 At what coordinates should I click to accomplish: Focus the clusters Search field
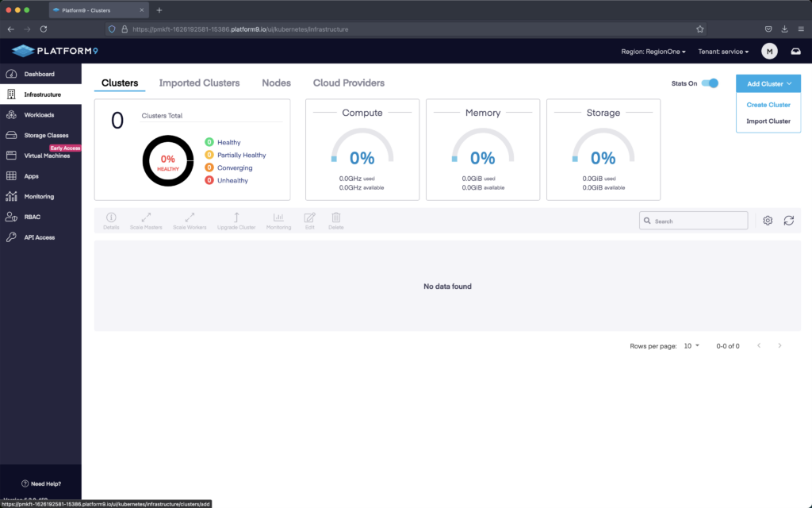(693, 221)
